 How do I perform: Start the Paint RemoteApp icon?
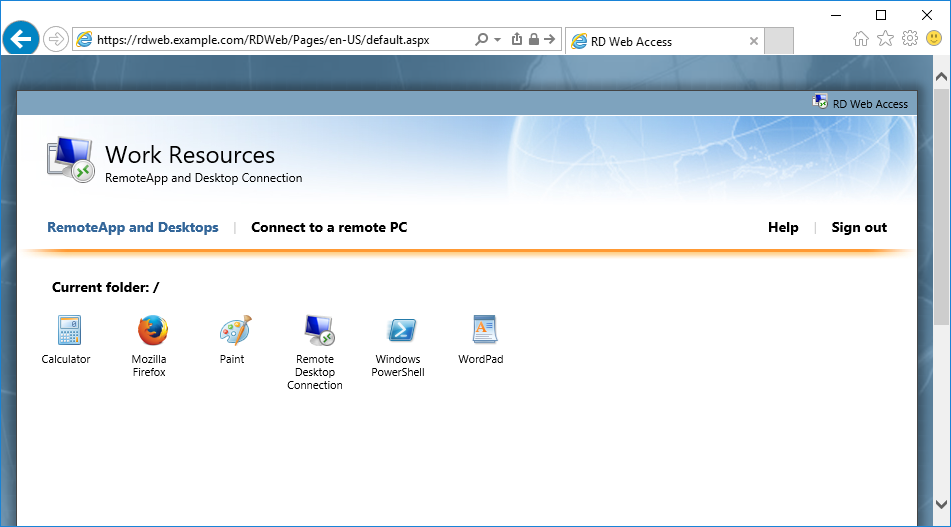tap(235, 331)
